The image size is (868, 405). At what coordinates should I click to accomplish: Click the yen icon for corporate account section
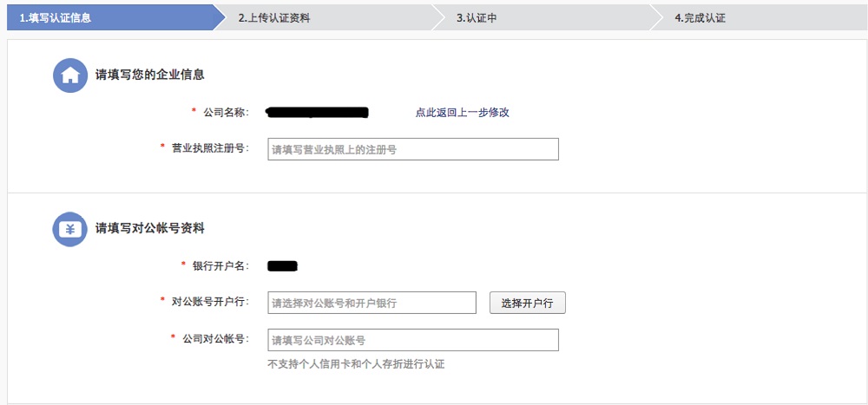(x=70, y=229)
